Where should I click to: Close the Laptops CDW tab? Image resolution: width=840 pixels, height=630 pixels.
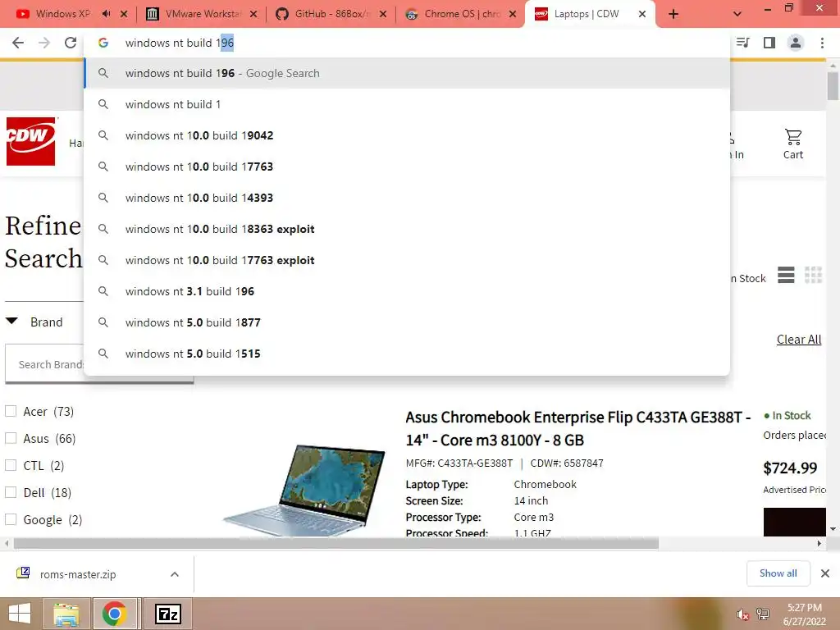pos(642,15)
